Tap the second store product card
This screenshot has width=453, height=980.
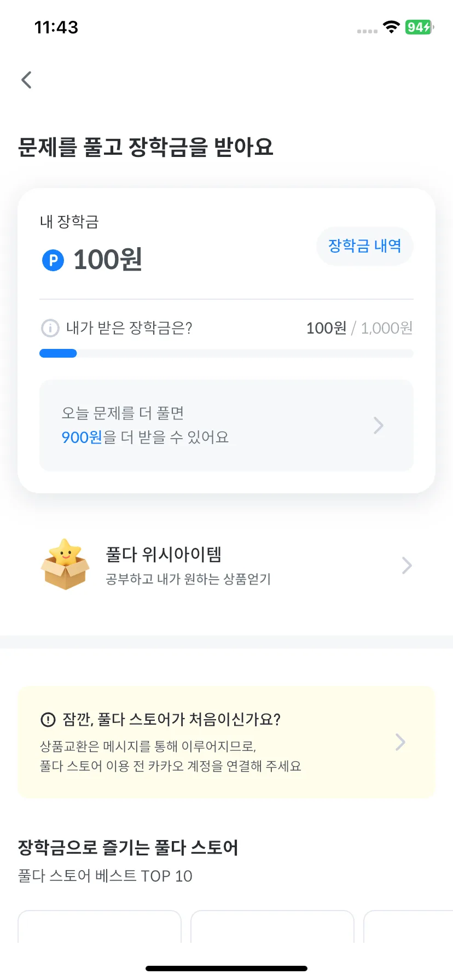tap(272, 926)
